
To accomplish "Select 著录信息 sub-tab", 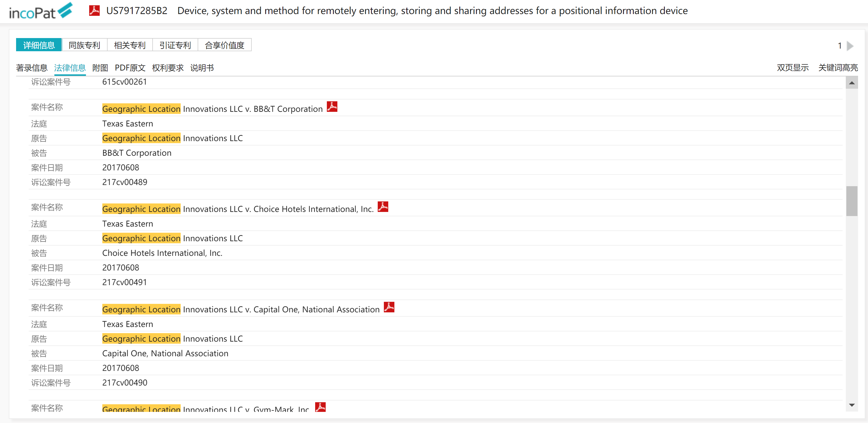I will pyautogui.click(x=32, y=68).
